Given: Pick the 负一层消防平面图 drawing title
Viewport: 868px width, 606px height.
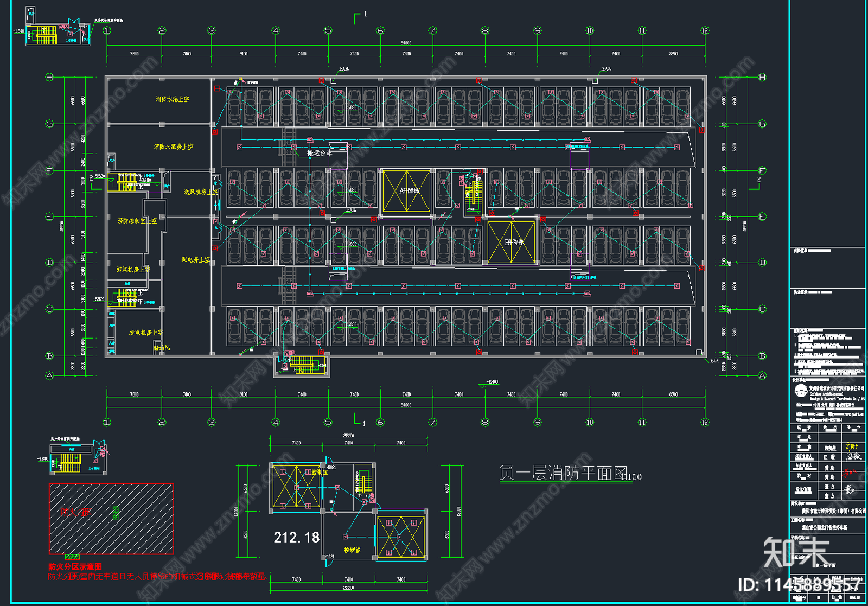Looking at the screenshot, I should [564, 473].
